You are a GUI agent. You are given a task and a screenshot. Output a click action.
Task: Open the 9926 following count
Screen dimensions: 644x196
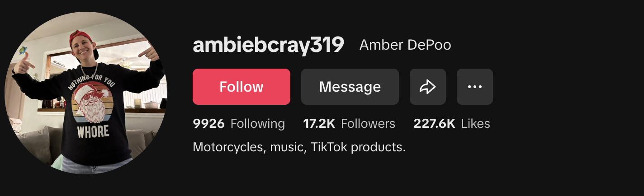pos(208,124)
